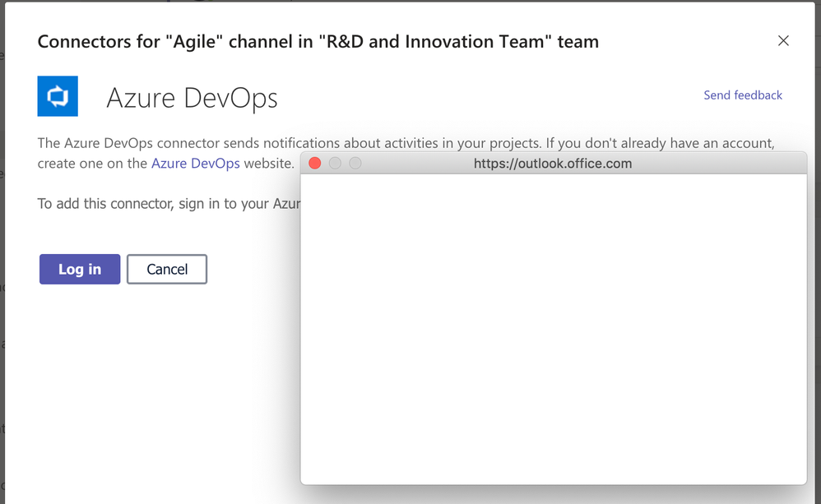Open the Azure DevOps website link

click(196, 163)
